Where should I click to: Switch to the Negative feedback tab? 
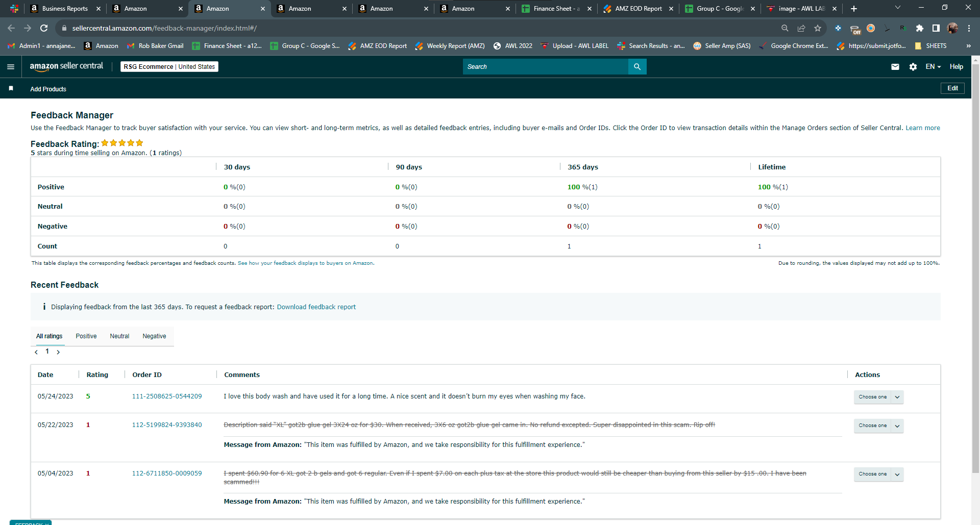click(154, 336)
